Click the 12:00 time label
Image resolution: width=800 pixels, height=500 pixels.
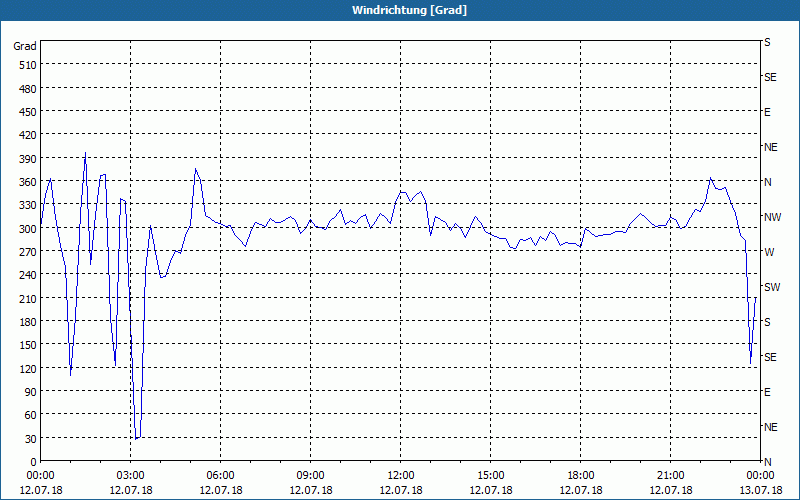click(x=401, y=476)
